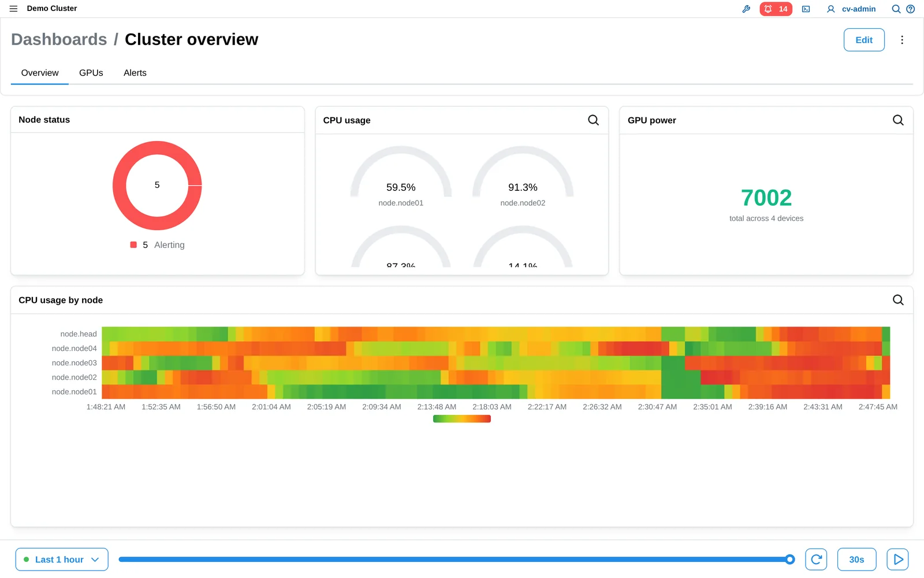The image size is (924, 578).
Task: Open the terminal console icon
Action: (806, 9)
